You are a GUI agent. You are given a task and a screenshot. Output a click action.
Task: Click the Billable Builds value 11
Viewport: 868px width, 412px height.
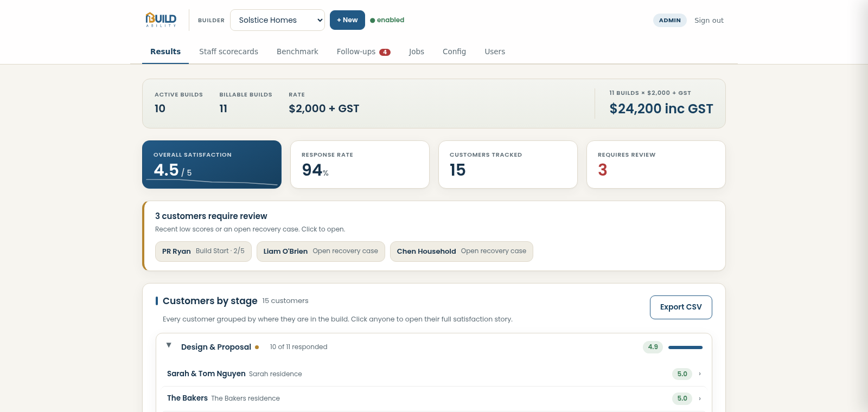(224, 108)
